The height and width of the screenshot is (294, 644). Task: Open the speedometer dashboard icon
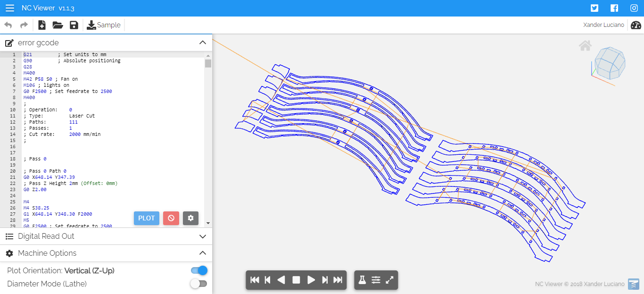click(x=636, y=25)
